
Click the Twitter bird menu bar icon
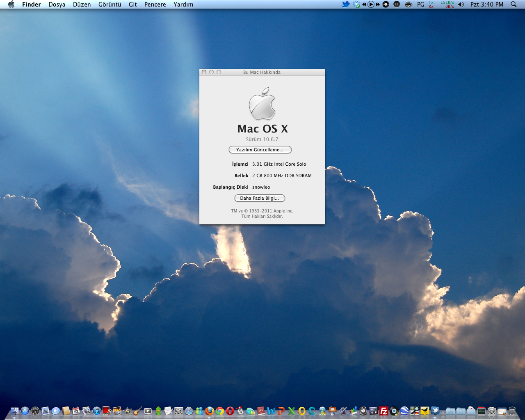click(x=346, y=4)
